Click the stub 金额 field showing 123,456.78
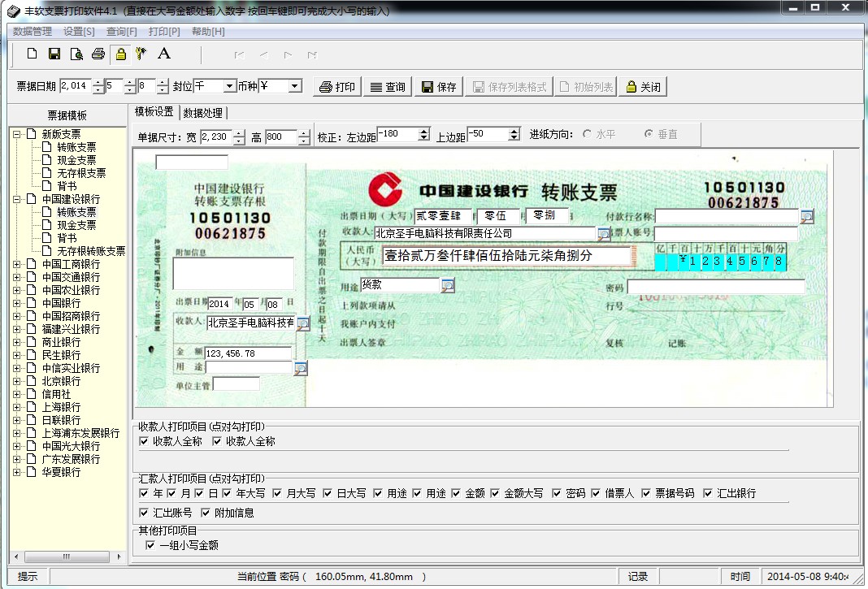 pos(248,353)
